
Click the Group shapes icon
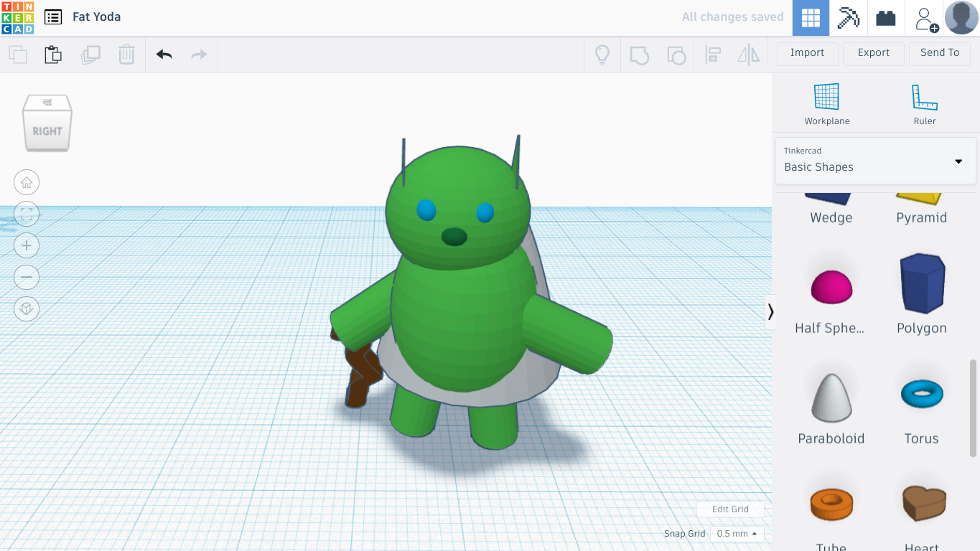(x=639, y=55)
